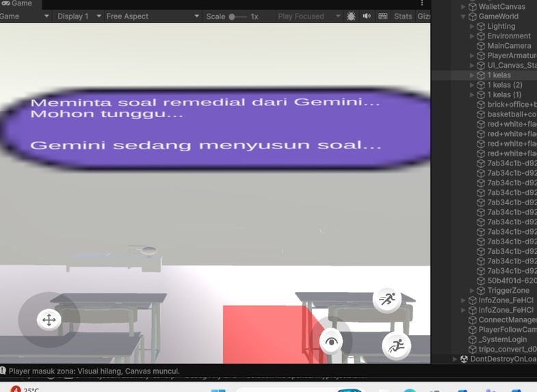This screenshot has height=392, width=537.
Task: Open the Free Aspect resolution dropdown
Action: click(152, 16)
